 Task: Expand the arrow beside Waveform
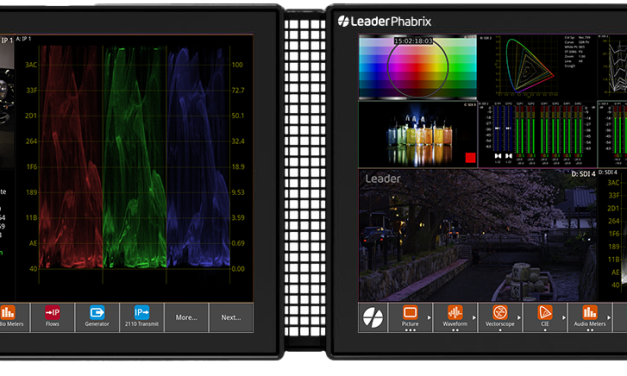point(474,318)
